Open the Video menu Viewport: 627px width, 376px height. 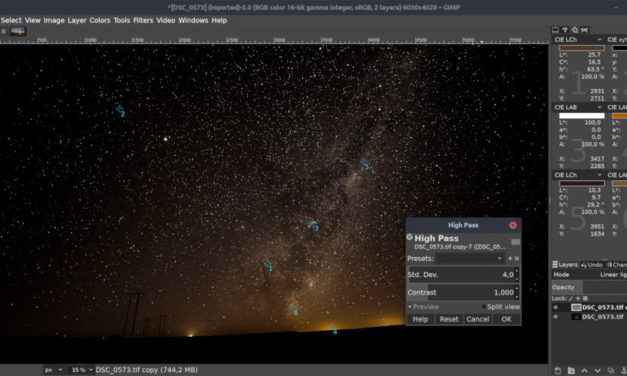pos(166,20)
